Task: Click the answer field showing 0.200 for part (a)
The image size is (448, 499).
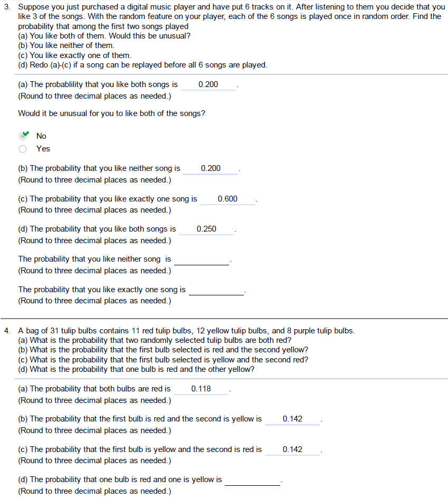Action: click(x=208, y=84)
